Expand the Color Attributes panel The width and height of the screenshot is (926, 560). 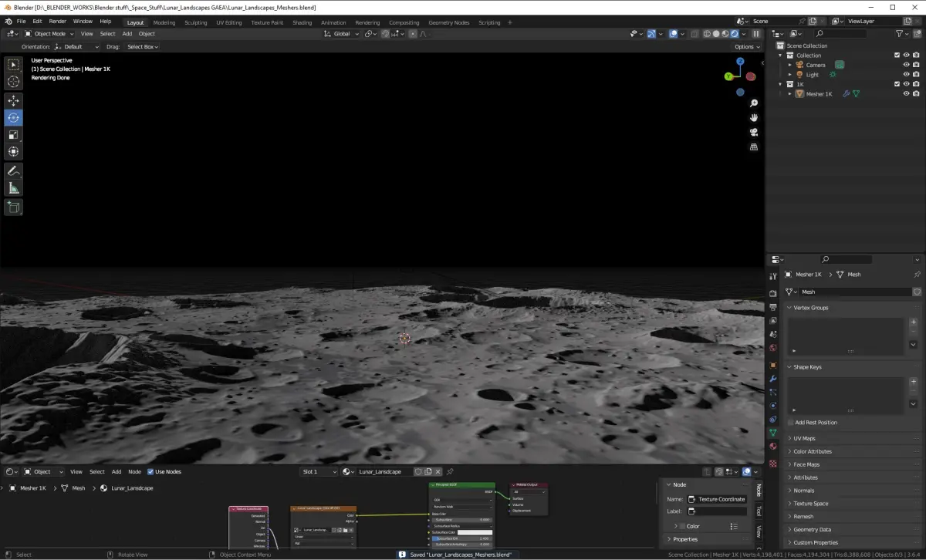(x=812, y=451)
